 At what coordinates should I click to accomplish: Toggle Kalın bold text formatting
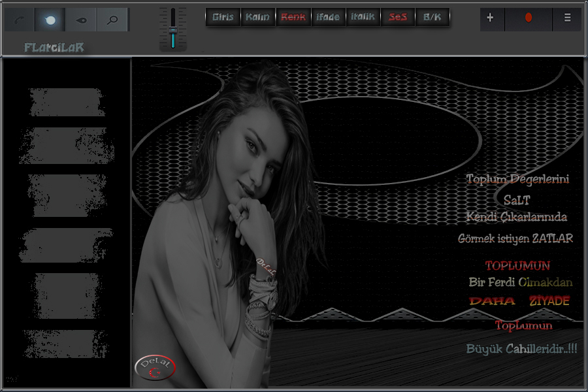click(x=257, y=17)
